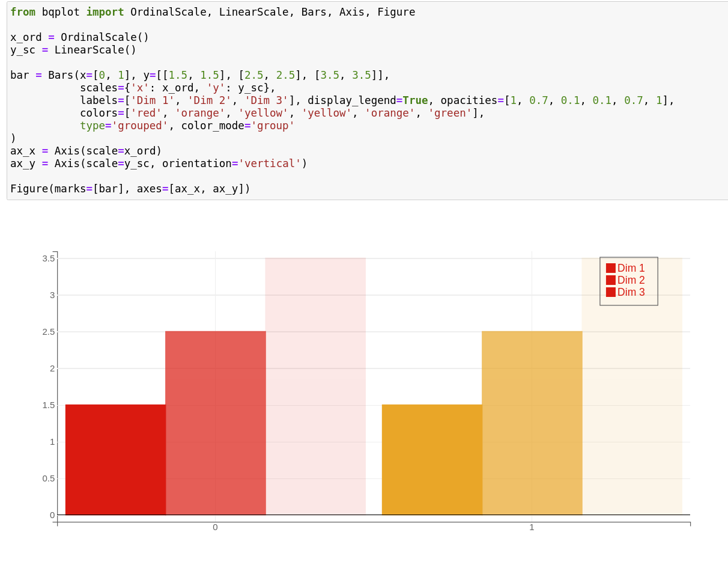Toggle visibility of the Dim 2 series
The image size is (728, 562).
625,280
